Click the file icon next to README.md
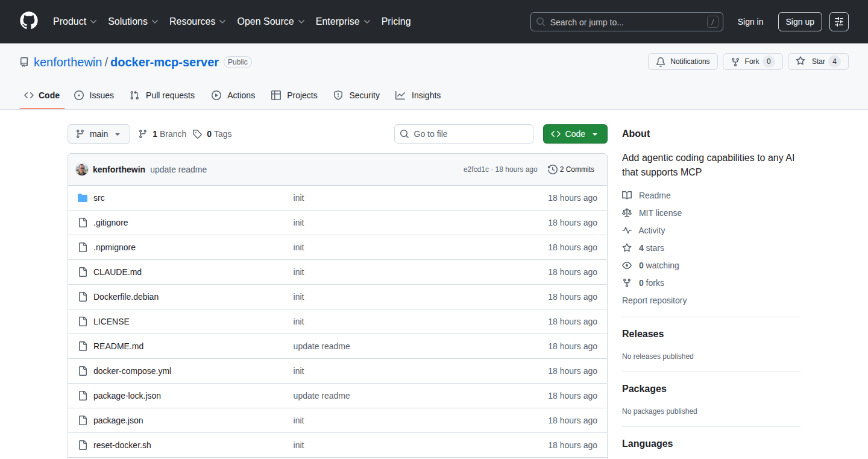The height and width of the screenshot is (459, 868). (x=83, y=346)
